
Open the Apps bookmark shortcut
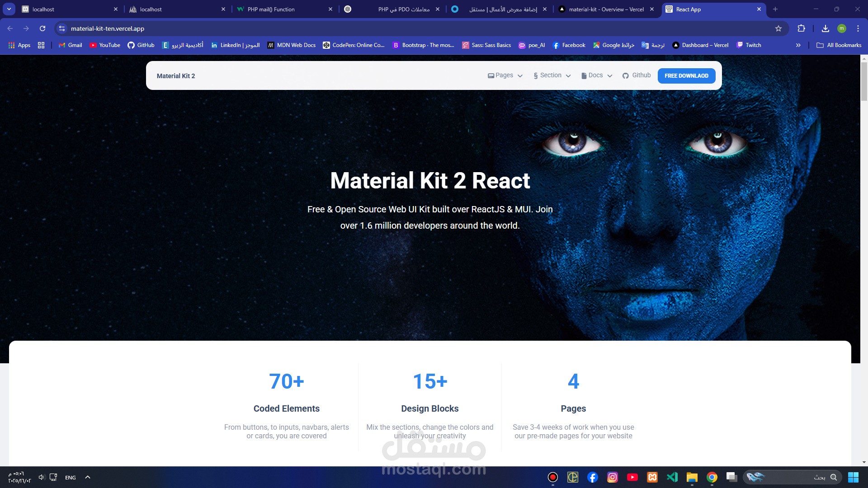[19, 45]
